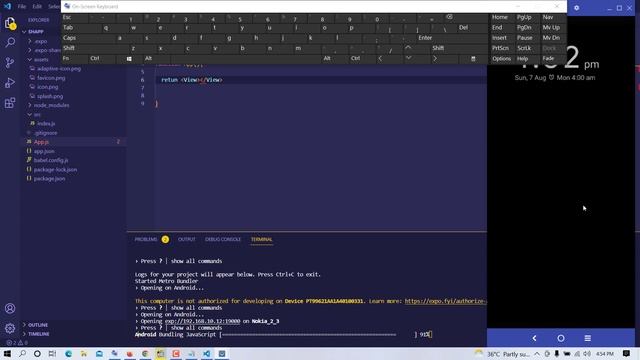Viewport: 640px width, 360px height.
Task: Open the expo.fyi authorize link in terminal
Action: point(445,301)
